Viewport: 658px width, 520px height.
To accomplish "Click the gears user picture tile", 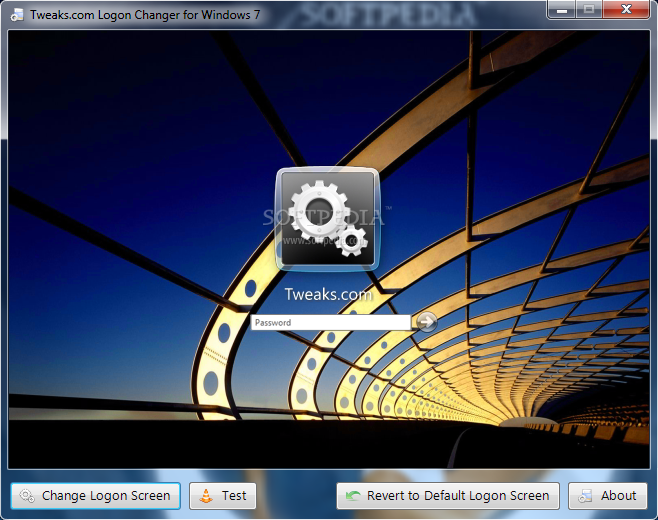I will coord(328,218).
